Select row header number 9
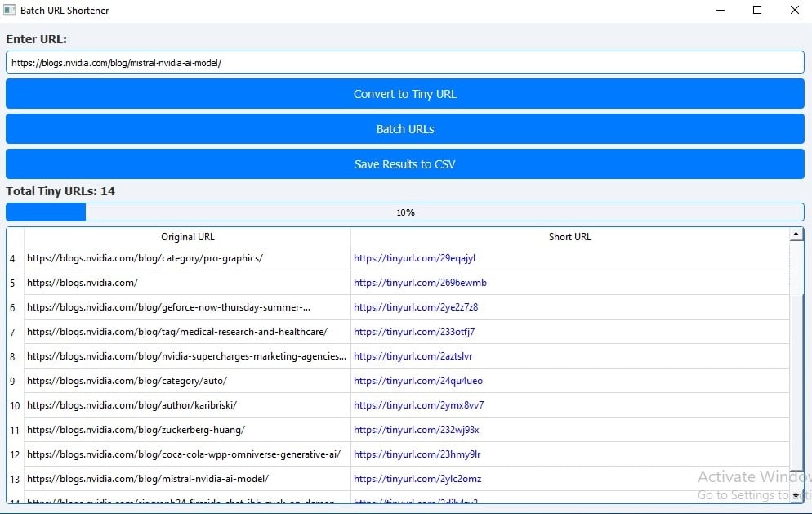Image resolution: width=812 pixels, height=514 pixels. (x=12, y=382)
